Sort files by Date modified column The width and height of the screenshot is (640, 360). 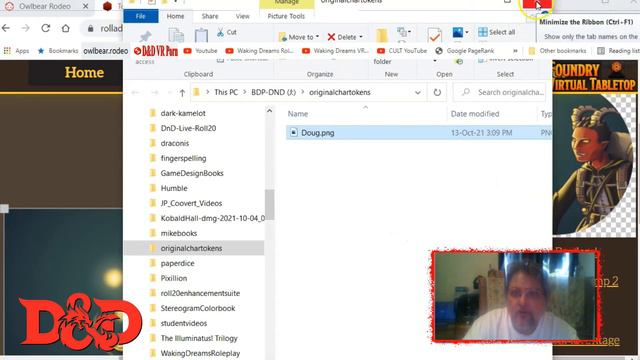(x=475, y=114)
